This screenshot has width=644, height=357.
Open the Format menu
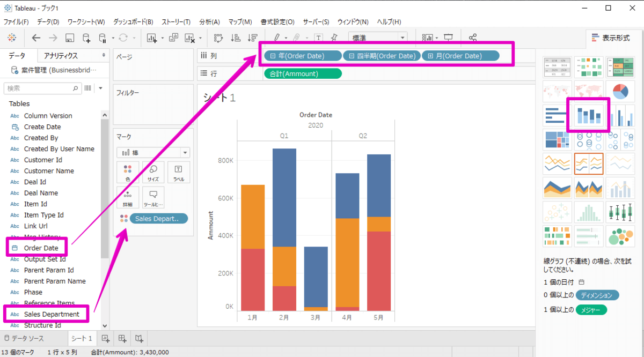tap(277, 22)
